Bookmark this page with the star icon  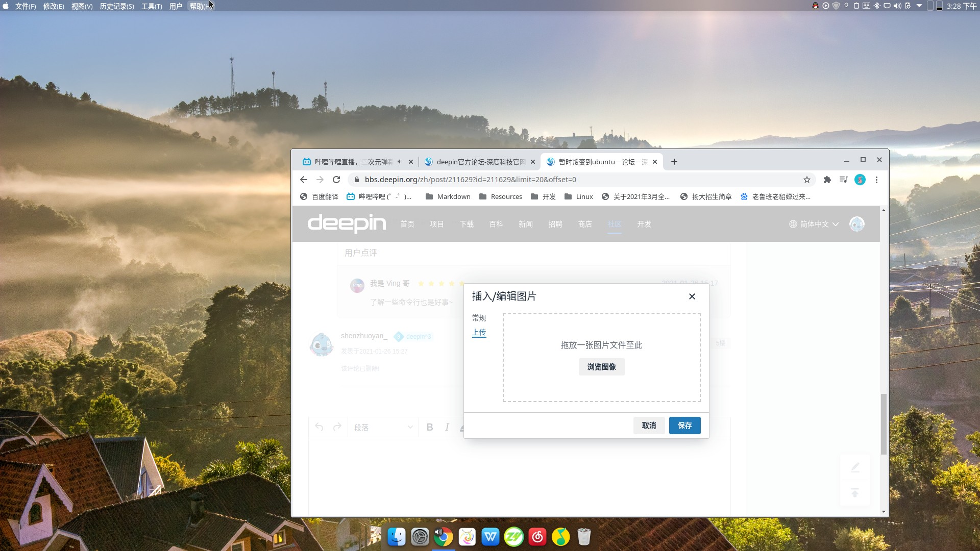pyautogui.click(x=807, y=180)
